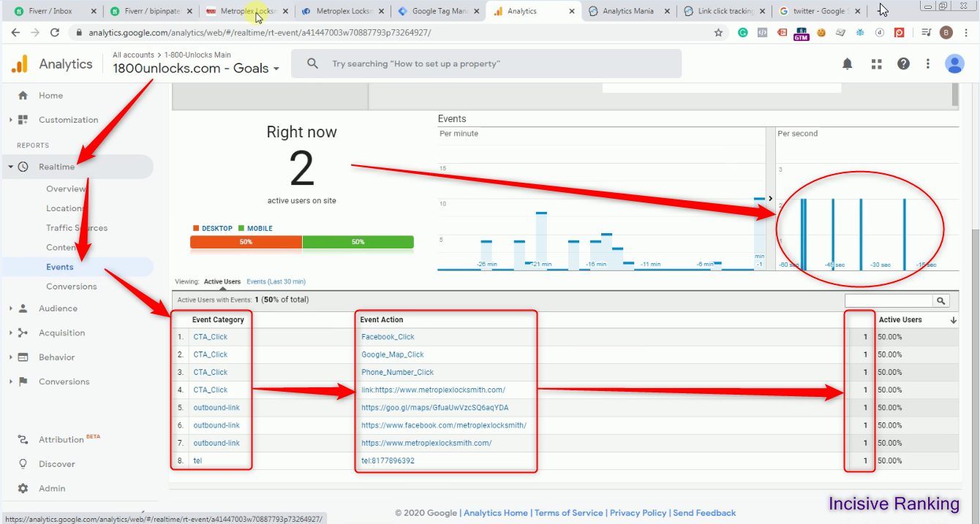Click the Chrome profile B avatar
The height and width of the screenshot is (524, 980).
pos(946,33)
